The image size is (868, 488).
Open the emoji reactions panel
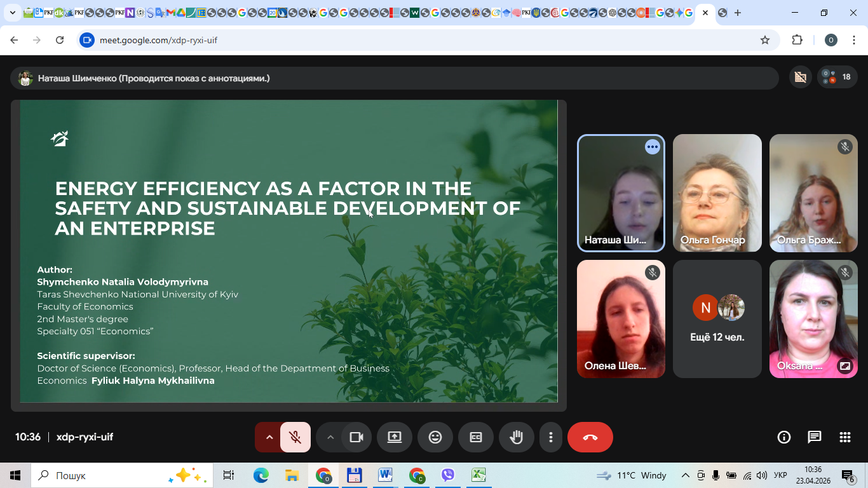(435, 437)
